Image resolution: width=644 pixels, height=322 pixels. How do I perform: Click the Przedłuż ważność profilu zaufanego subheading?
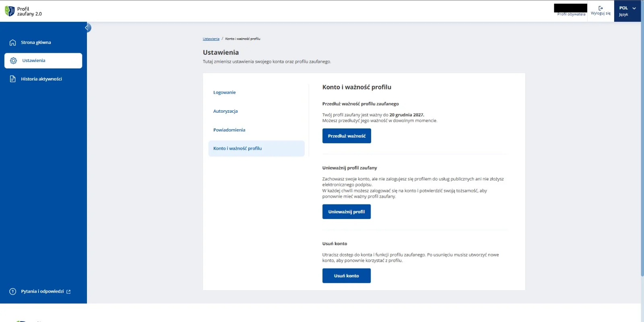[360, 104]
